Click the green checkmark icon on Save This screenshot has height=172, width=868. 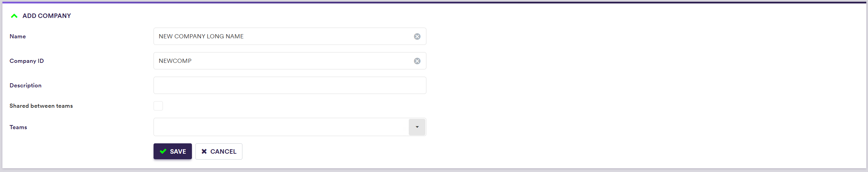pyautogui.click(x=163, y=151)
